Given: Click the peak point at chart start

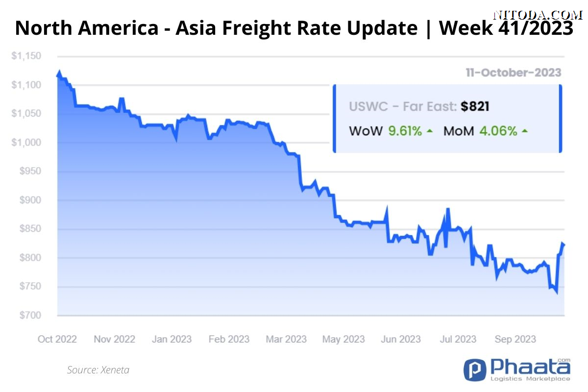Looking at the screenshot, I should [x=59, y=73].
